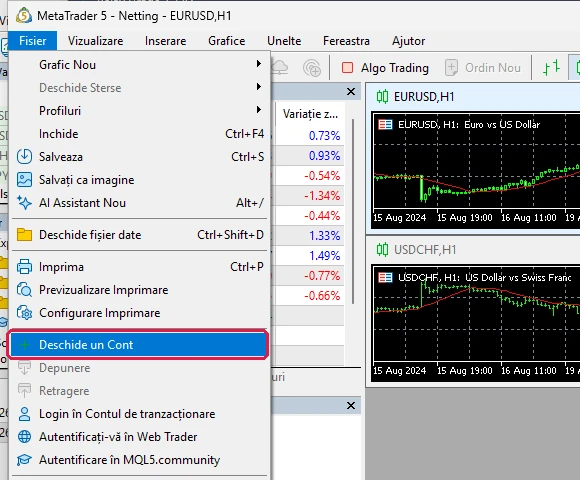Expand the Profiluri submenu arrow

coord(259,110)
